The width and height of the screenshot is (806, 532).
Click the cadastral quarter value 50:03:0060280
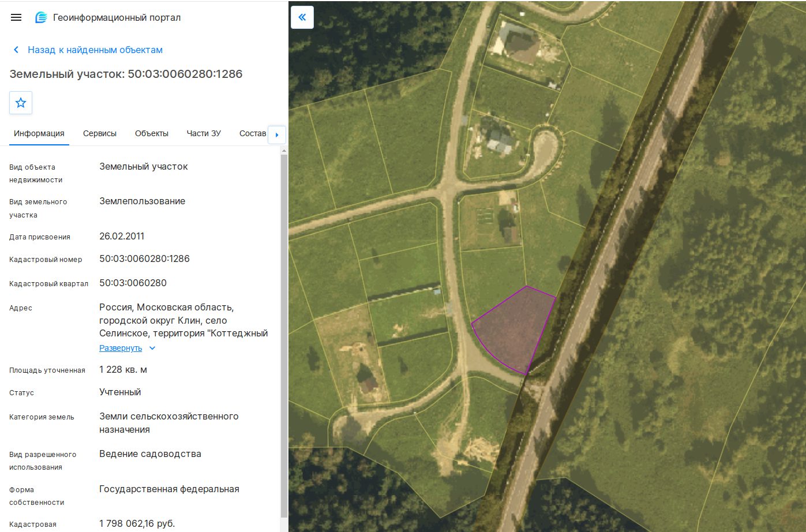(133, 283)
